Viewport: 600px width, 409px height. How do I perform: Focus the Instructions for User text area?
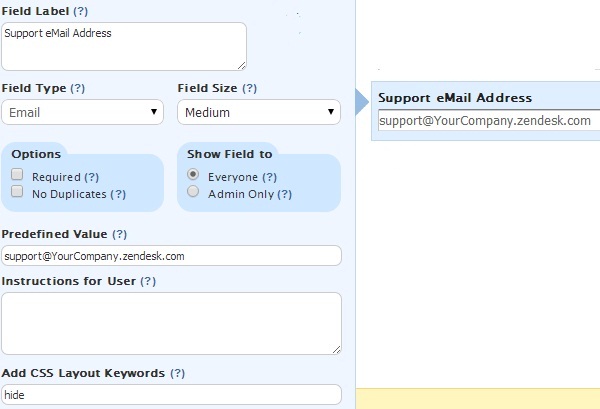171,322
